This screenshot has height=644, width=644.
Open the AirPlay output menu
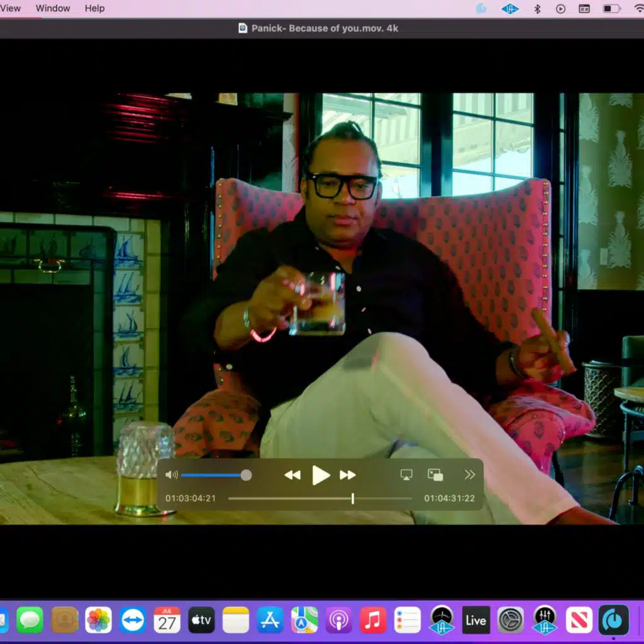(x=406, y=475)
